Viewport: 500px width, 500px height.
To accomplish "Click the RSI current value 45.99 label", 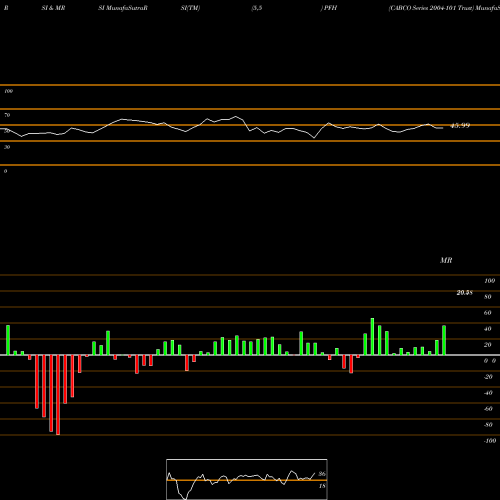I will 460,126.
